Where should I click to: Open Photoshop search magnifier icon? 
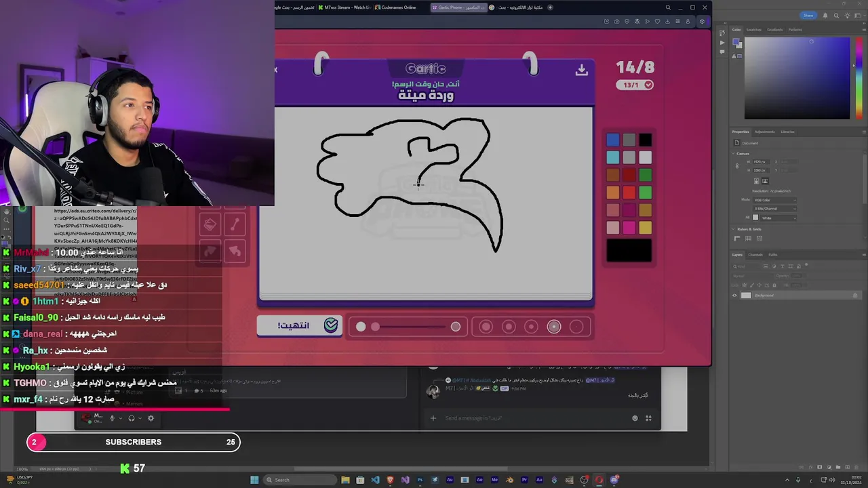836,16
